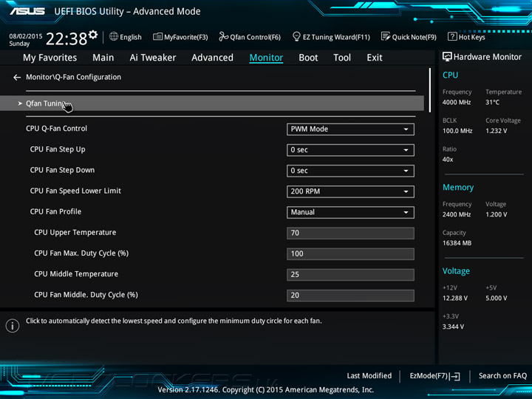Open the CPU Fan Speed Lower Limit dropdown

(350, 191)
